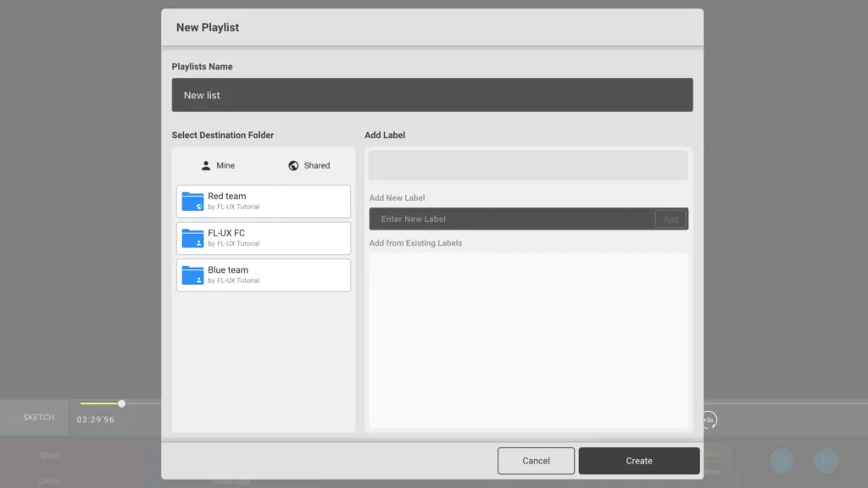This screenshot has width=868, height=488.
Task: Click the 03:29'96 timecode
Action: coord(95,420)
